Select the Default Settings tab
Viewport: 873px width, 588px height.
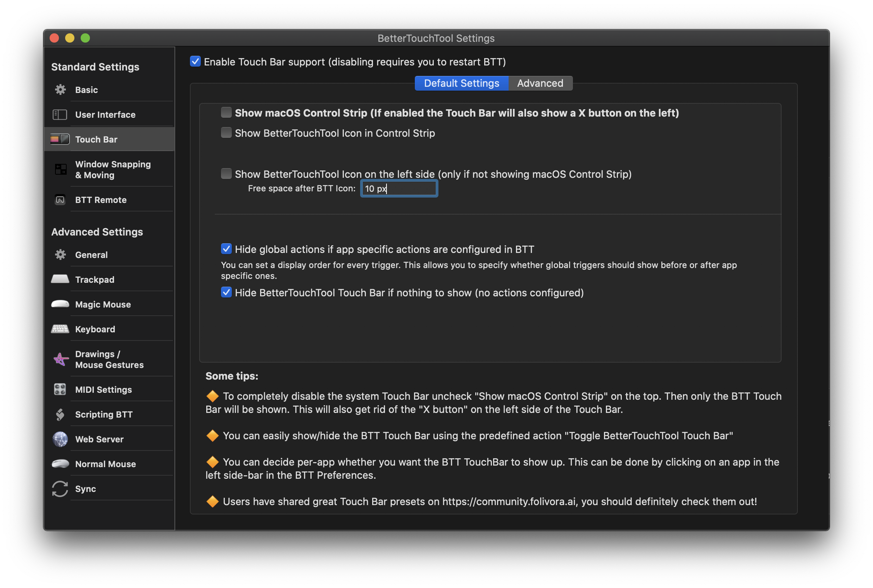pos(461,83)
